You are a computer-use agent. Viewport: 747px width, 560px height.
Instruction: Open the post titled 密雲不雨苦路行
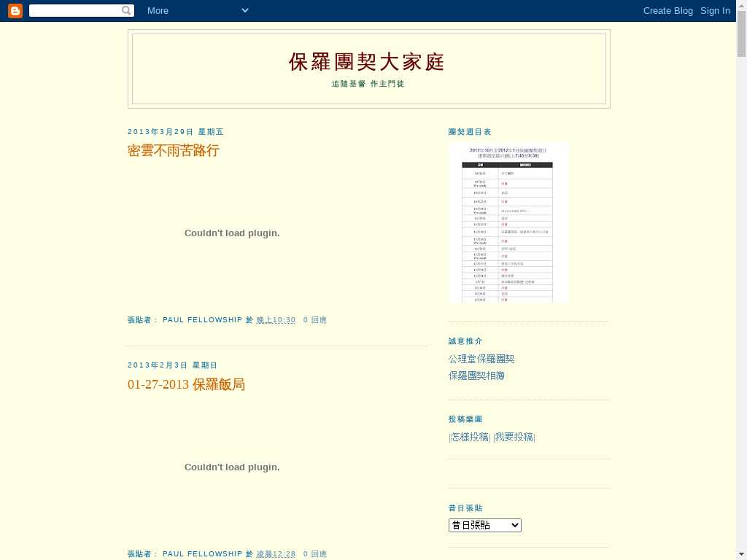(x=174, y=151)
